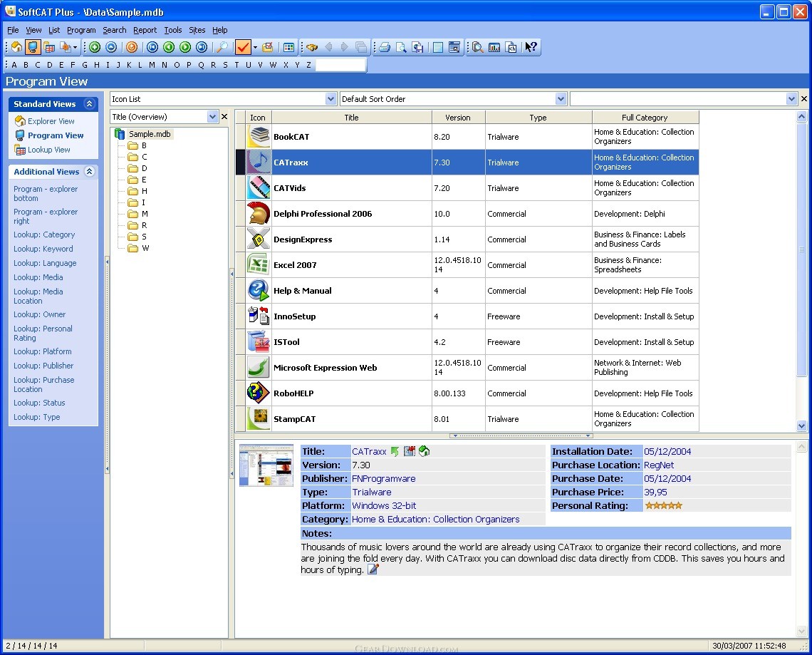This screenshot has width=812, height=655.
Task: Click the folder with checkmark toolbar icon
Action: point(268,47)
